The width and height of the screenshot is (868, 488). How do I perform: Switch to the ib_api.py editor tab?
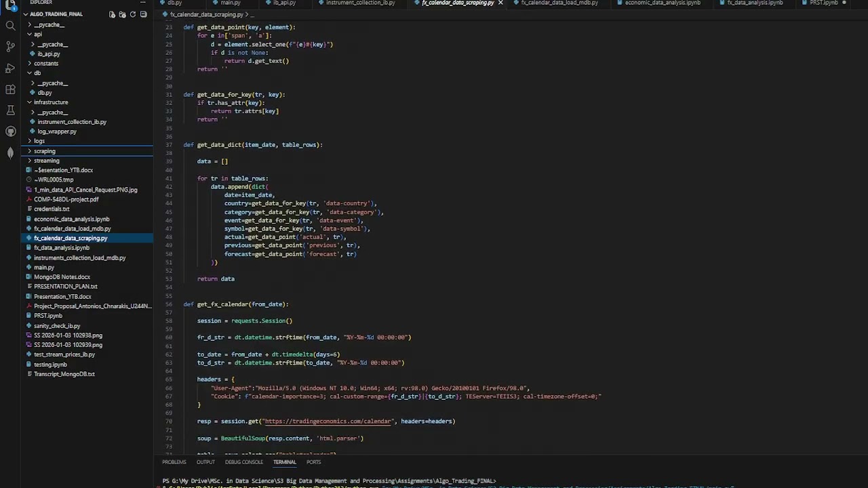point(285,3)
